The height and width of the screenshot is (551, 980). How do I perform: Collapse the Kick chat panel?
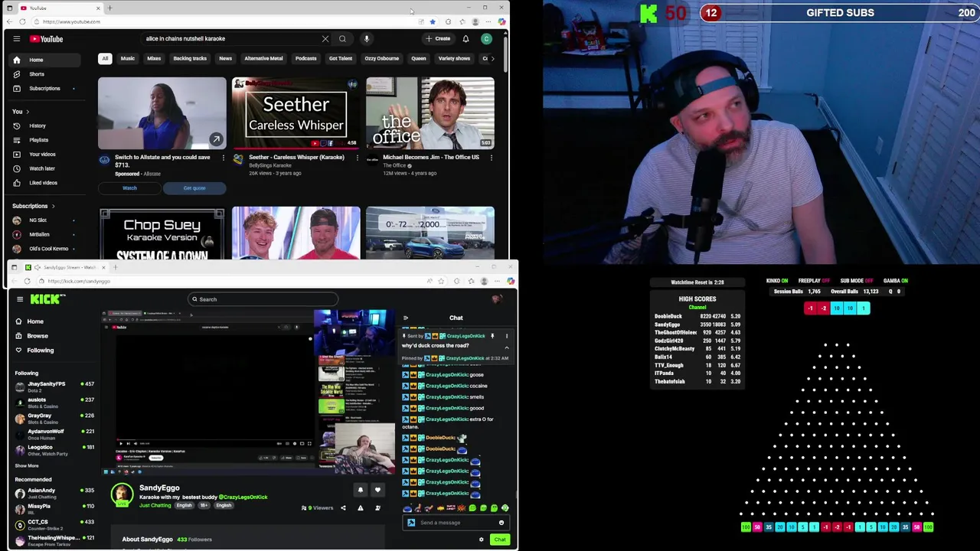tap(406, 318)
